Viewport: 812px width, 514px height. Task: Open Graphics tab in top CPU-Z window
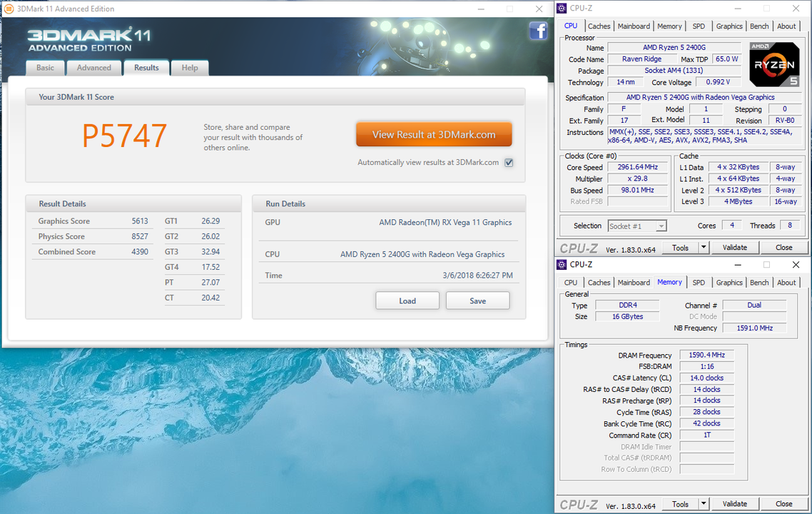pyautogui.click(x=729, y=26)
